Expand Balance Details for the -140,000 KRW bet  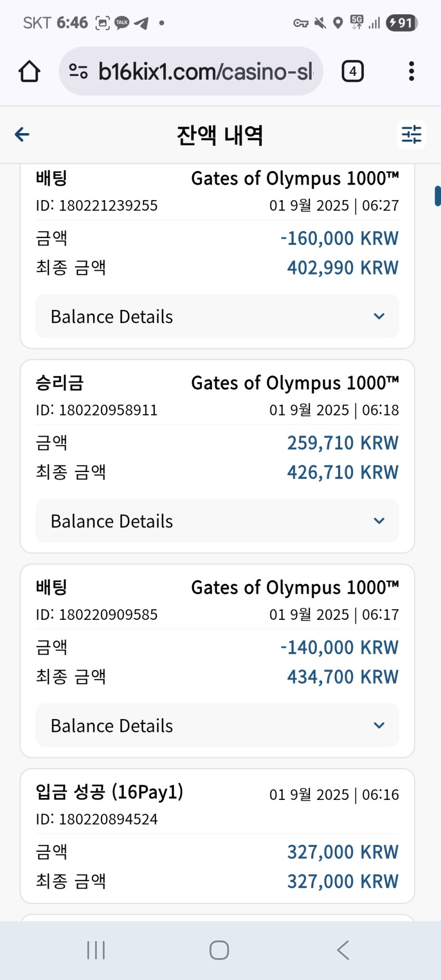217,725
